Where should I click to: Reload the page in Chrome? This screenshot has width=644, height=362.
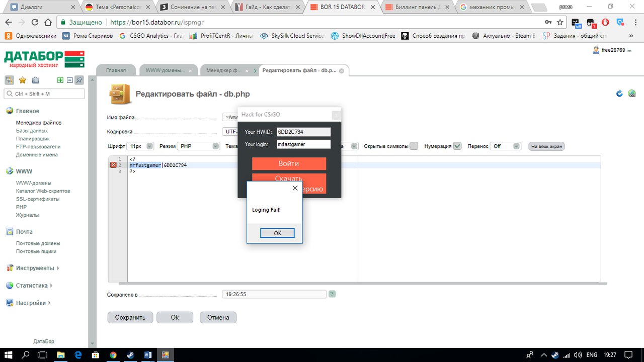pyautogui.click(x=35, y=22)
